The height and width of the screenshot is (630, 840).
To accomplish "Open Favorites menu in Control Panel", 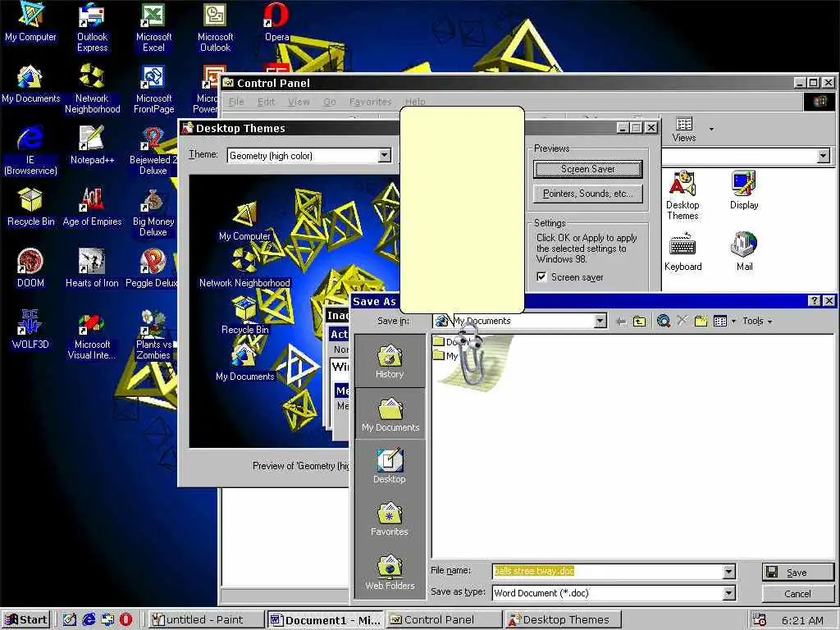I will [x=370, y=101].
